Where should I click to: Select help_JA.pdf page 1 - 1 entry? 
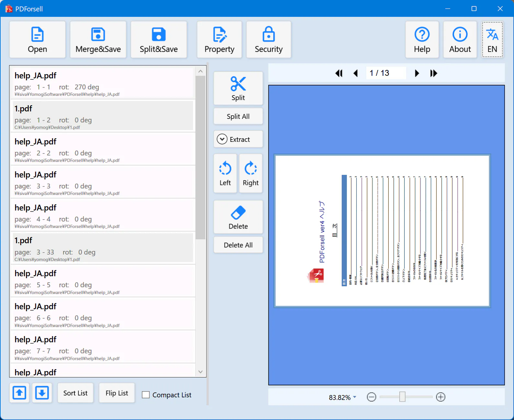(103, 83)
